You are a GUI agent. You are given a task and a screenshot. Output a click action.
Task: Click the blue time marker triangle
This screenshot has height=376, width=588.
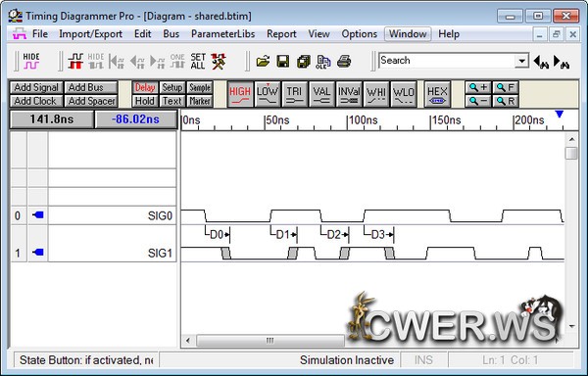pos(560,114)
